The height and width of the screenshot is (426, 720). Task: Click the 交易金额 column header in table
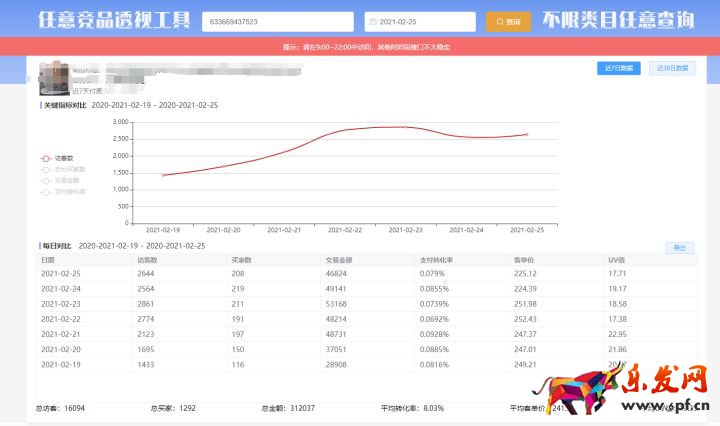click(x=338, y=260)
